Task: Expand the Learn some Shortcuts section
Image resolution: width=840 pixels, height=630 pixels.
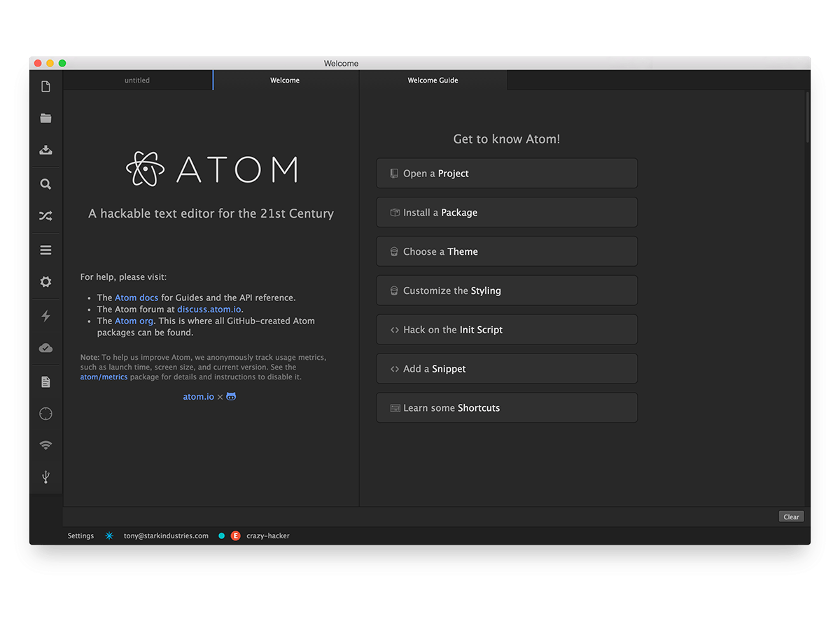Action: tap(507, 408)
